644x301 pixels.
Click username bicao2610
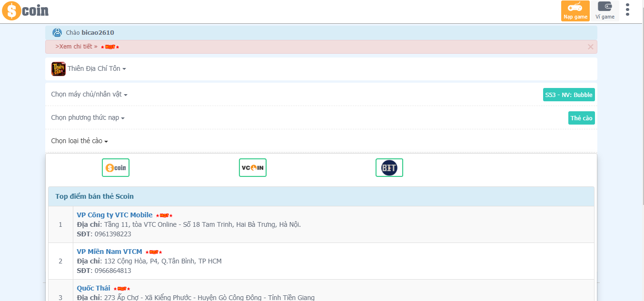coord(98,33)
